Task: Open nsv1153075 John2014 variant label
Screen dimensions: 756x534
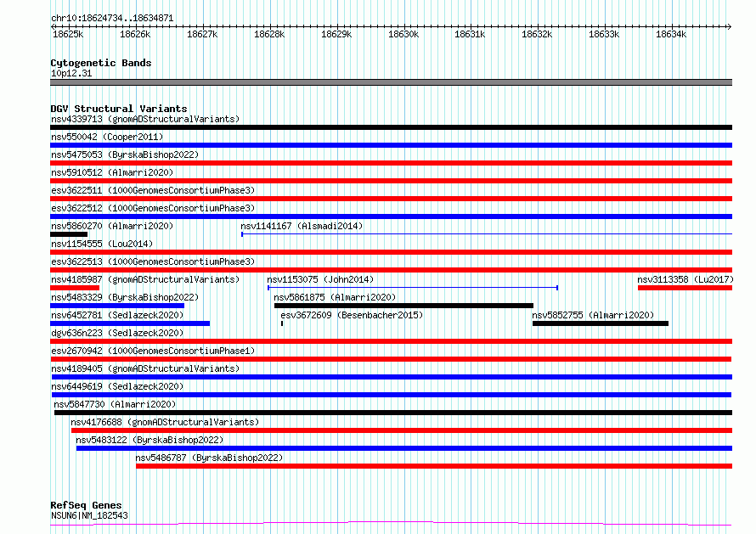Action: coord(320,279)
